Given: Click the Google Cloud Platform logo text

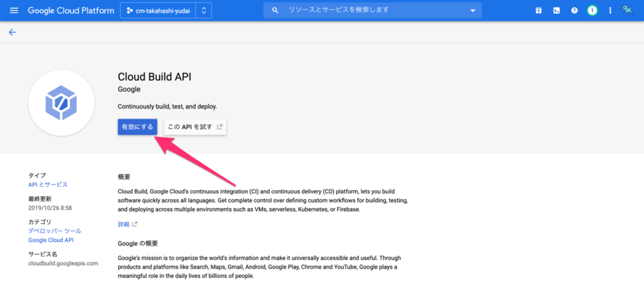Looking at the screenshot, I should coord(71,10).
